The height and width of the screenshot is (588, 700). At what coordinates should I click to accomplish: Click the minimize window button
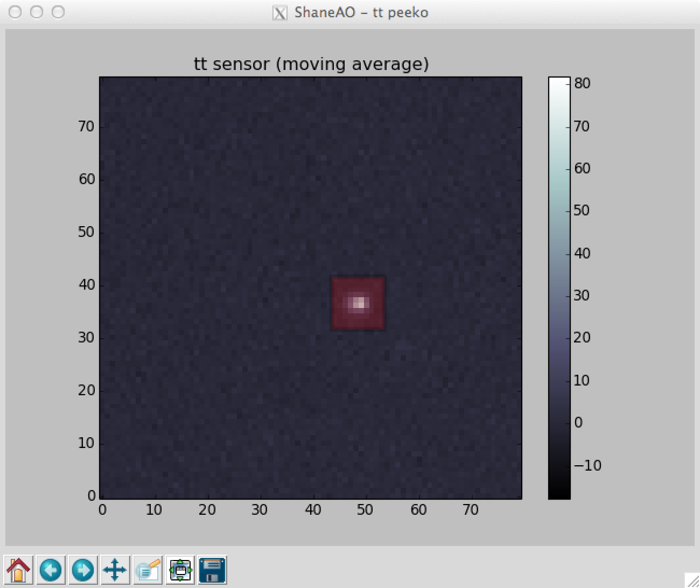pos(36,12)
